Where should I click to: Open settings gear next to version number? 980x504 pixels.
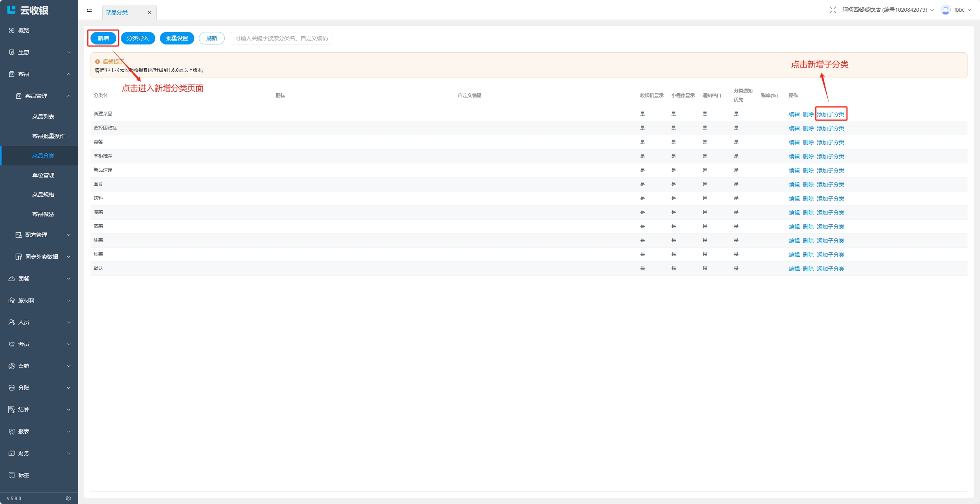click(x=68, y=498)
